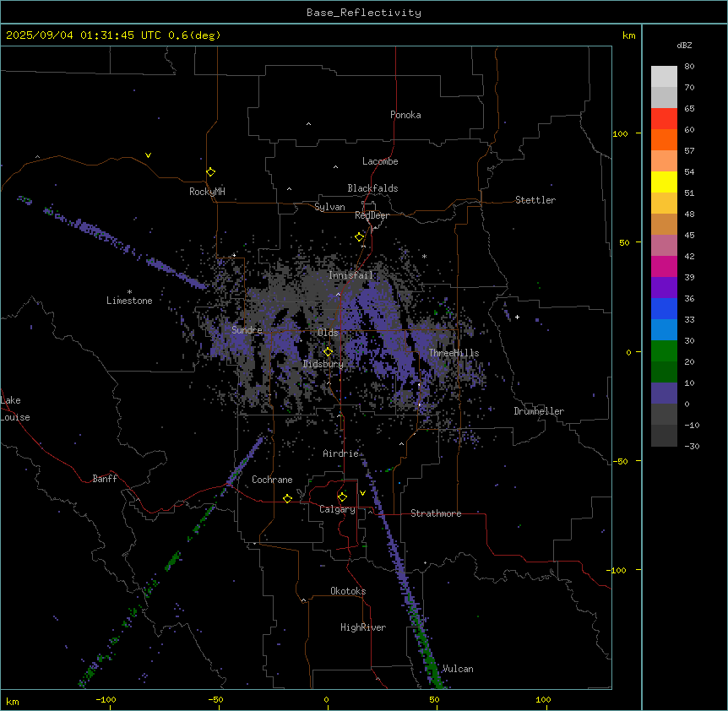The height and width of the screenshot is (711, 728).
Task: Click the km unit label at bottom left
Action: 13,701
